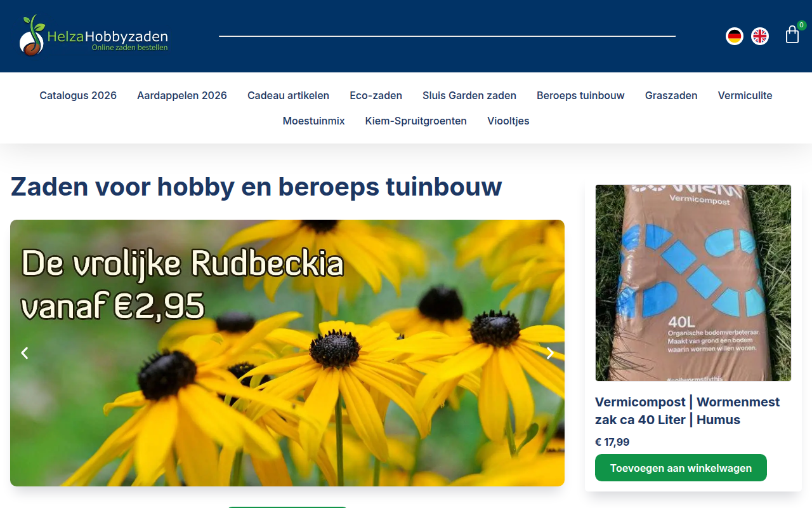Click the heading Zaden voor hobby en beroeps tuinbouw
The height and width of the screenshot is (508, 812).
256,187
